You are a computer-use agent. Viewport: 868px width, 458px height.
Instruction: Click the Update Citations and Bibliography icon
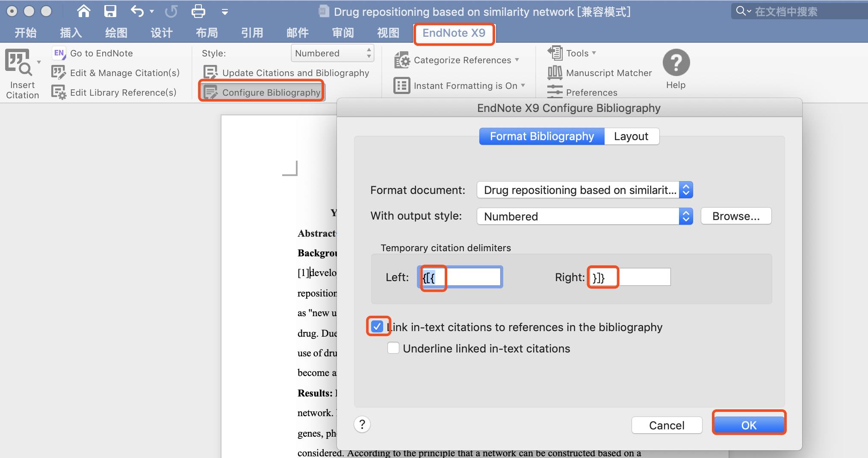click(210, 73)
